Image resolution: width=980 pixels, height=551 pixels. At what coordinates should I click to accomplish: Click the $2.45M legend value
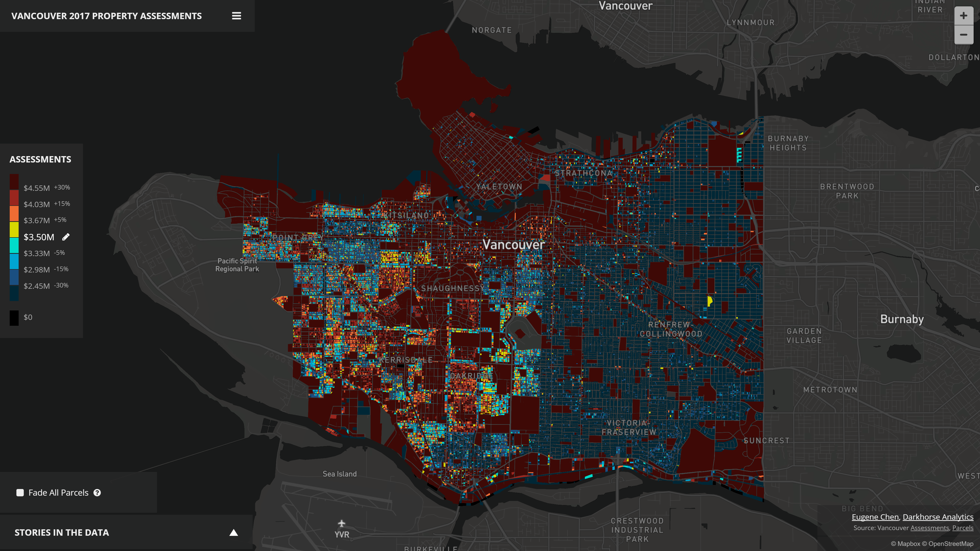click(36, 286)
